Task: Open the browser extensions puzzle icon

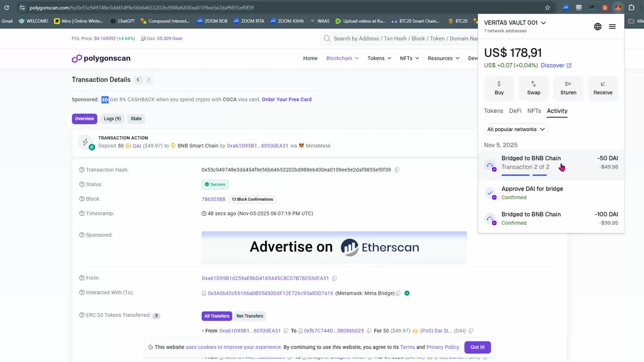Action: [x=631, y=8]
